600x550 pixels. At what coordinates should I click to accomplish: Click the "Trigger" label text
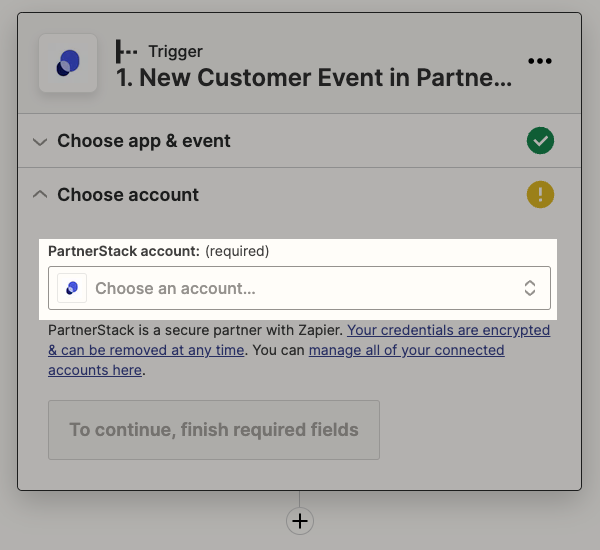click(x=176, y=51)
